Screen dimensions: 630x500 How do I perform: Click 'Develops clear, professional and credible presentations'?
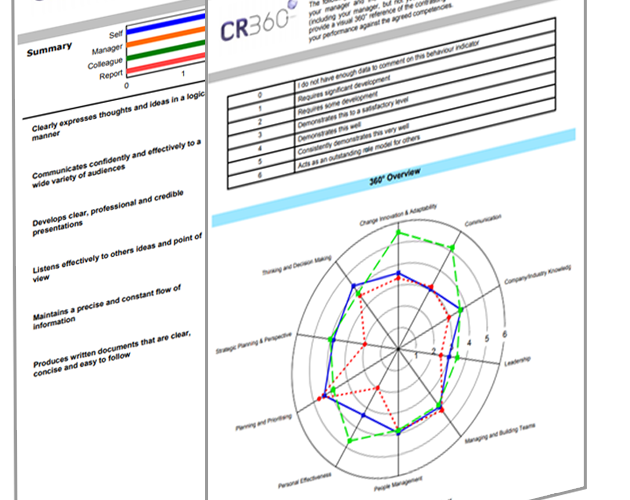(x=108, y=213)
